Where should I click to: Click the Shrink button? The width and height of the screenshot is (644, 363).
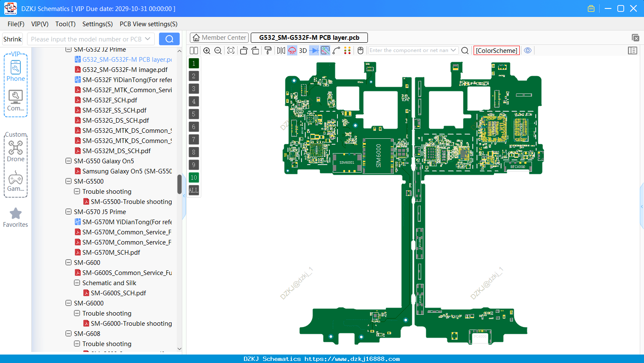(x=13, y=39)
